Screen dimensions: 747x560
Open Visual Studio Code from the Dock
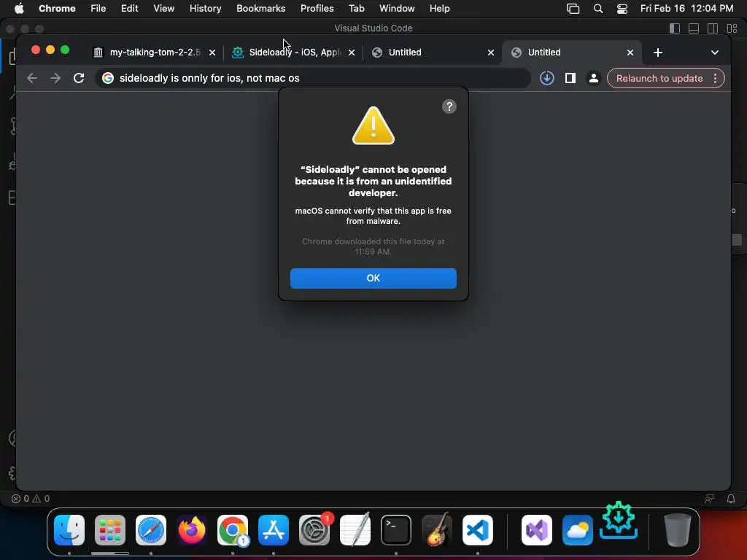click(477, 530)
